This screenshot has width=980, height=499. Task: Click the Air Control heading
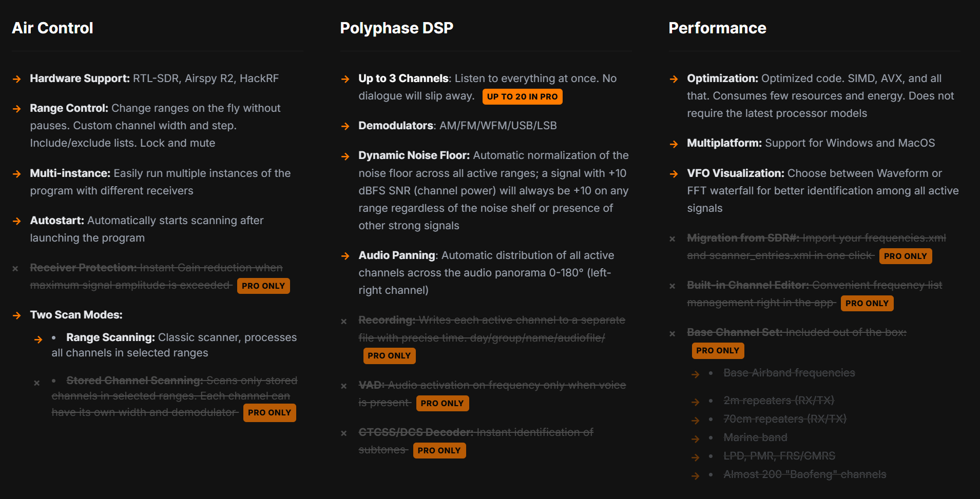(x=52, y=28)
